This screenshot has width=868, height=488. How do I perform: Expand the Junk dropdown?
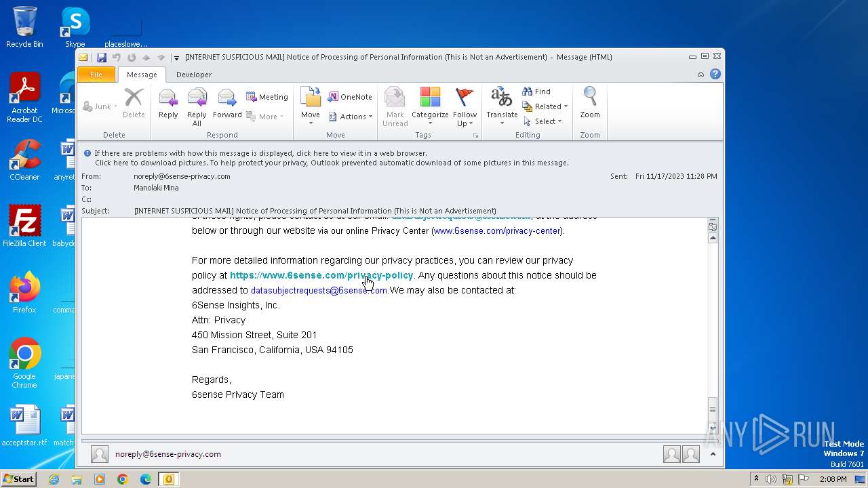100,106
